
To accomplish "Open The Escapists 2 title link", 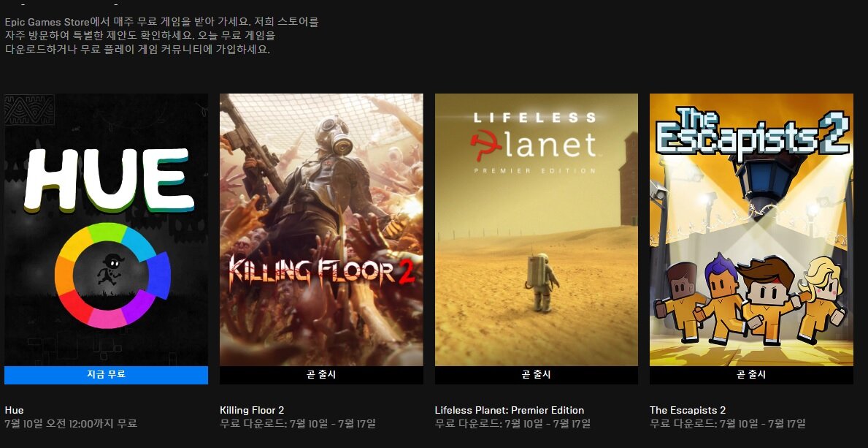I will pyautogui.click(x=688, y=410).
